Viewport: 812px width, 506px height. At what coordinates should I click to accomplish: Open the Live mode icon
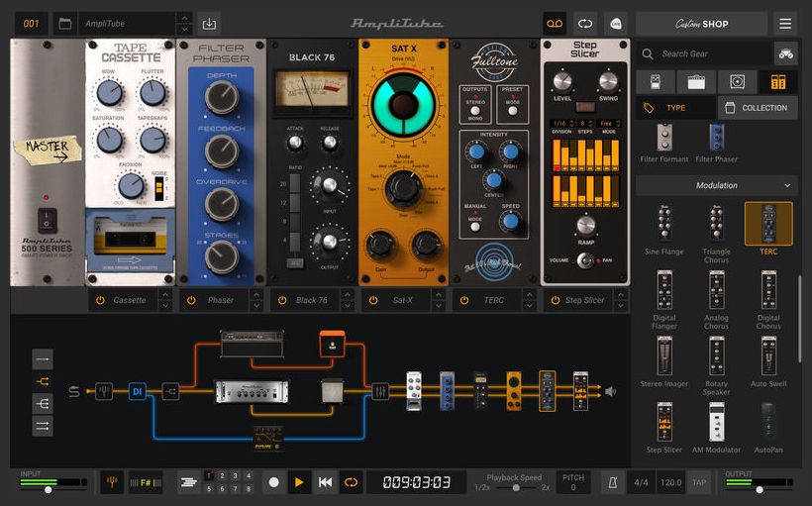click(616, 24)
